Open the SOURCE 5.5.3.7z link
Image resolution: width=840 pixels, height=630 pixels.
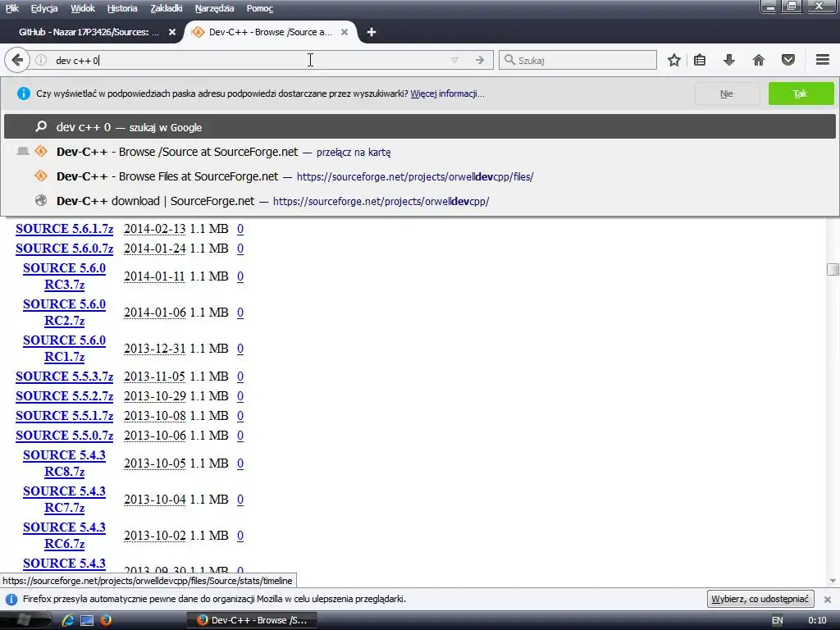[64, 377]
